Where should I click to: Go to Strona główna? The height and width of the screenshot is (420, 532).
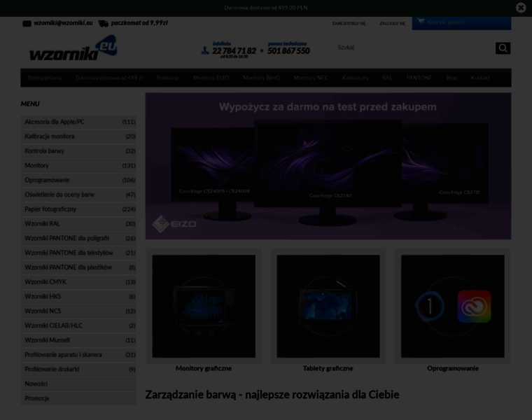pyautogui.click(x=45, y=78)
